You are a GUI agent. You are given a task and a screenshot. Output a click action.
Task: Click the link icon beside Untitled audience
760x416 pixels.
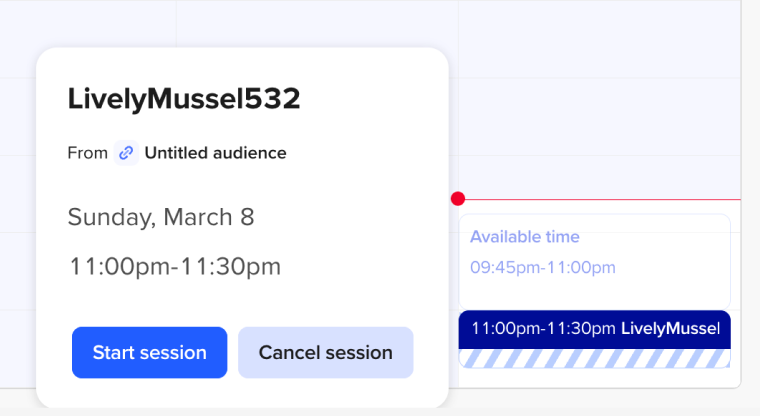(x=126, y=153)
